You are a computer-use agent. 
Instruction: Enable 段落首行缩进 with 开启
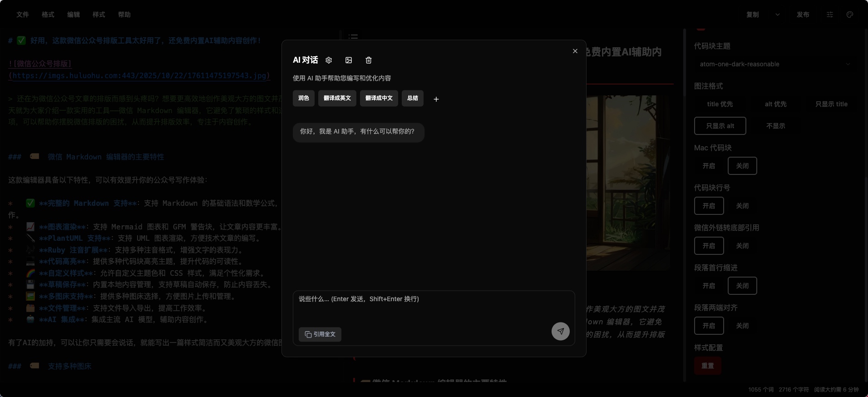(x=709, y=286)
